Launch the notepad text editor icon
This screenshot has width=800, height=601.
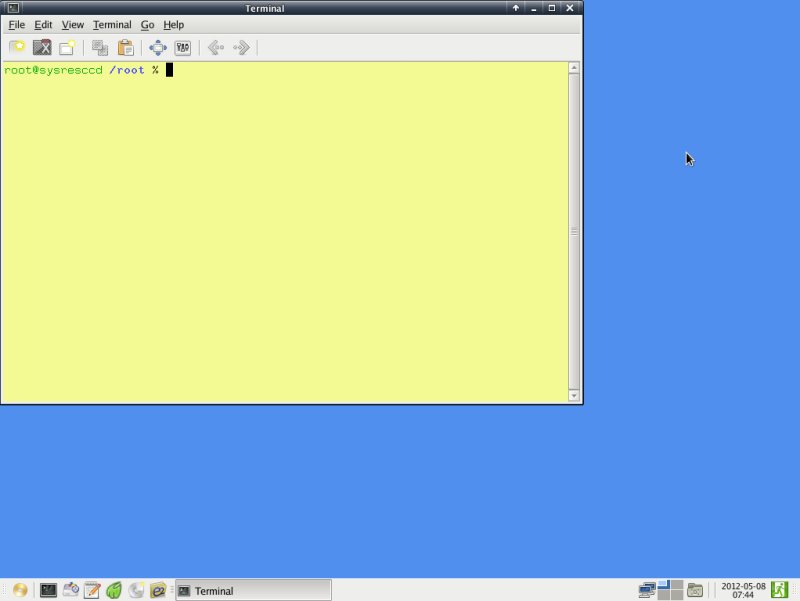click(x=92, y=590)
